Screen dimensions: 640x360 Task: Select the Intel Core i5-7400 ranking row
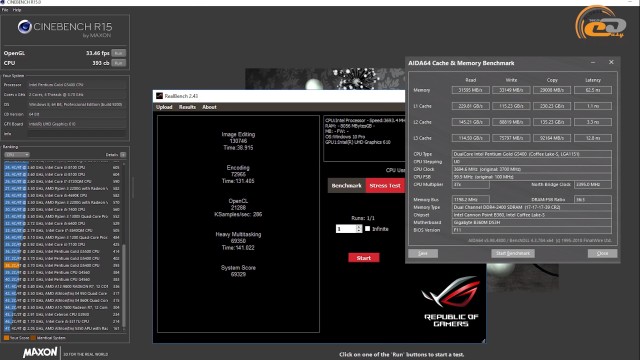(63, 209)
